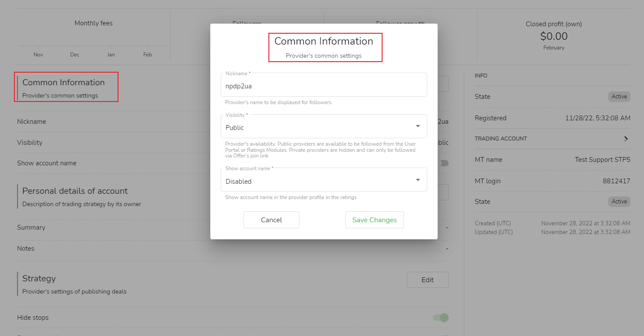Click the Personal details of account heading
The width and height of the screenshot is (644, 336).
75,191
